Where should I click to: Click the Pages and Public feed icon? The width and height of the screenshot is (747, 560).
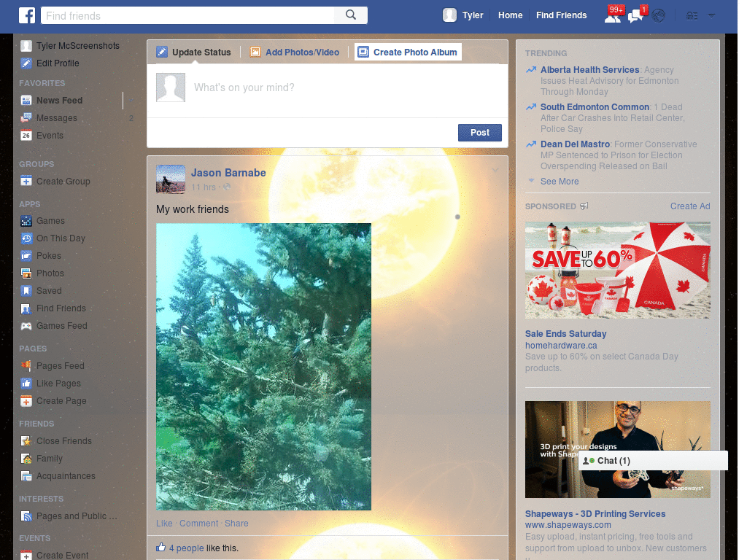(26, 516)
